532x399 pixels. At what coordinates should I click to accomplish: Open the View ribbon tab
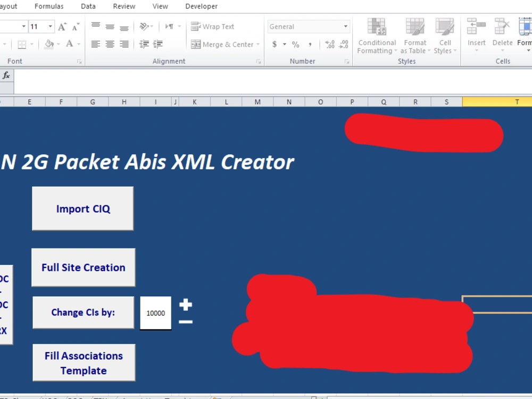(x=160, y=6)
